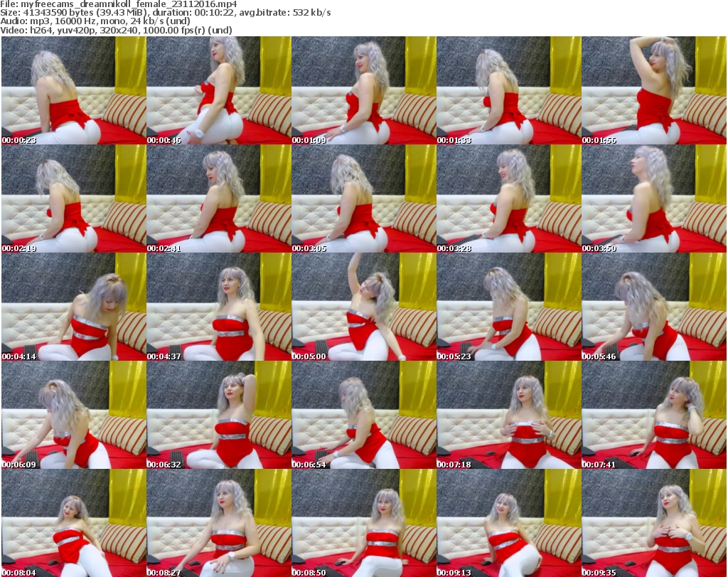Select the thumbnail frame at 00:02:41
Viewport: 728px width, 577px height.
[219, 198]
